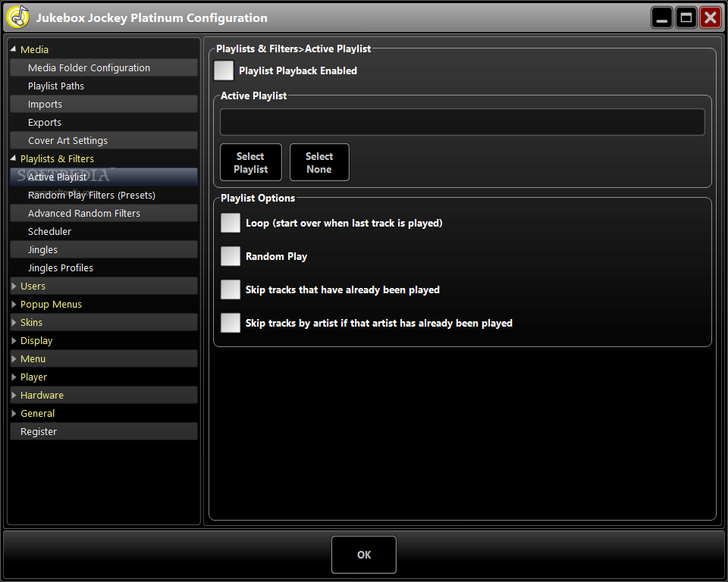
Task: Collapse the Media tree section arrow
Action: (13, 48)
